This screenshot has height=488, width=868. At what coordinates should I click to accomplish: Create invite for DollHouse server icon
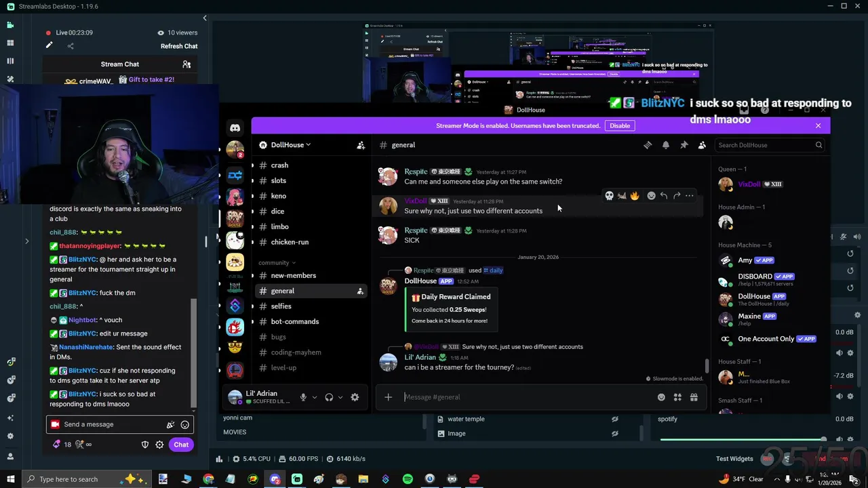click(361, 145)
